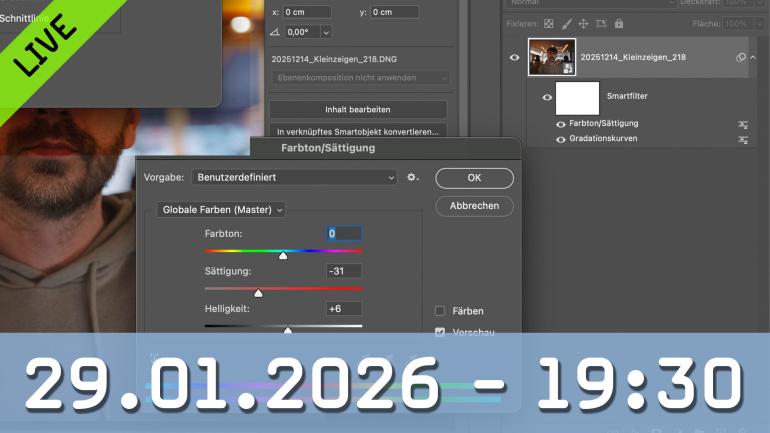Viewport: 770px width, 433px height.
Task: Click the Farbton value input field
Action: tap(344, 234)
